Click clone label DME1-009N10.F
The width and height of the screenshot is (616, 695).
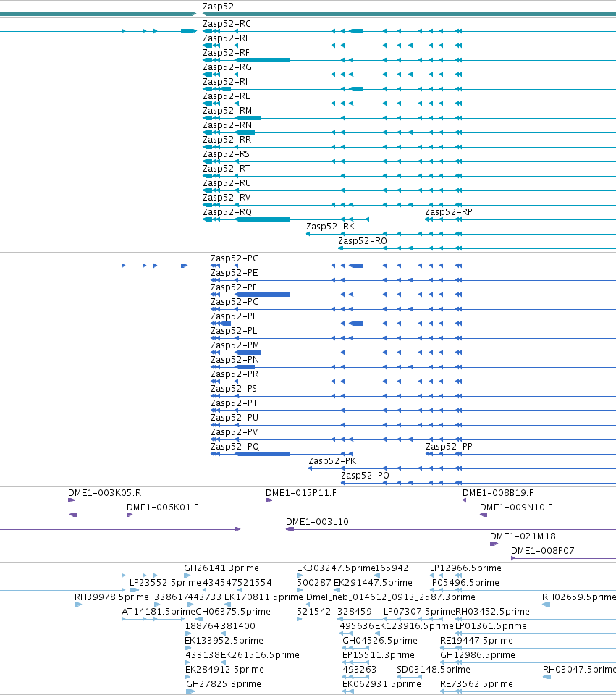(516, 507)
